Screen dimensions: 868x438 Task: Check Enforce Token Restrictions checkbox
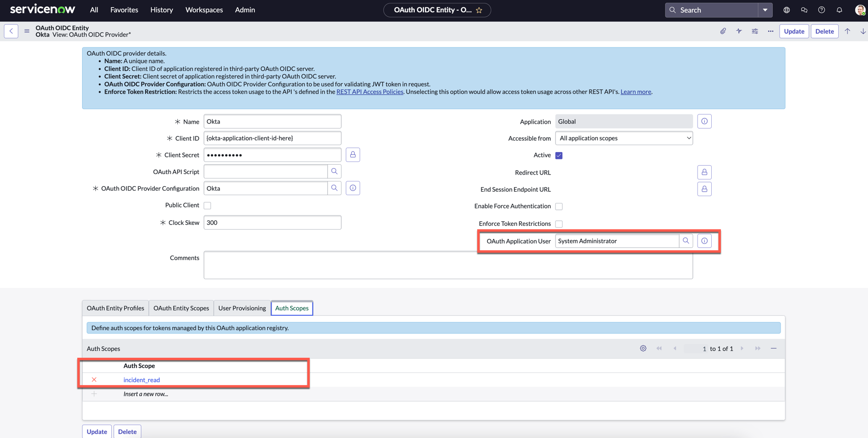point(559,224)
